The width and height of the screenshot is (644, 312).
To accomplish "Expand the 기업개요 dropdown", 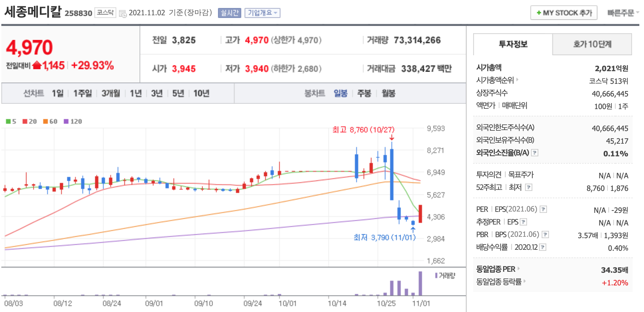I will tap(263, 13).
